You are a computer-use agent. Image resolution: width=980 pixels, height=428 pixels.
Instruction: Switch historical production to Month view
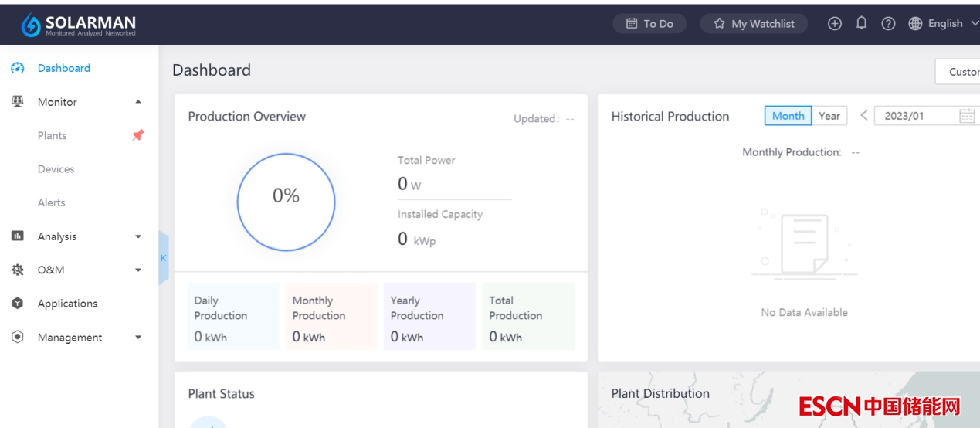(788, 116)
